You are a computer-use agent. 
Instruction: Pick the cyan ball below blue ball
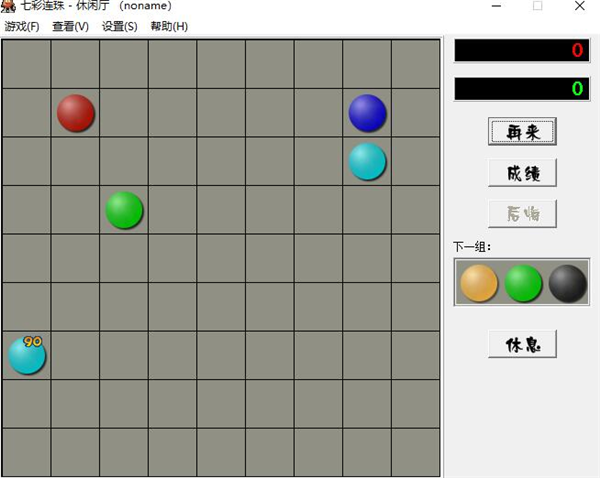pyautogui.click(x=367, y=162)
